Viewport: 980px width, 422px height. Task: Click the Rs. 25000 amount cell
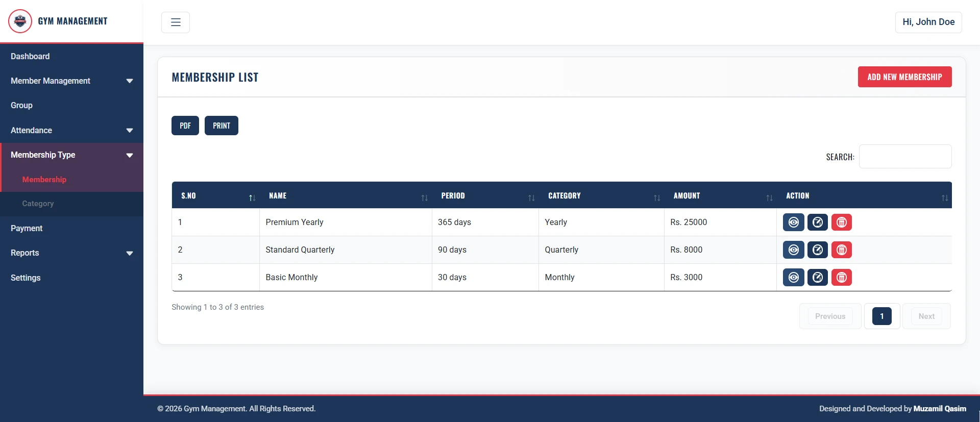[720, 222]
